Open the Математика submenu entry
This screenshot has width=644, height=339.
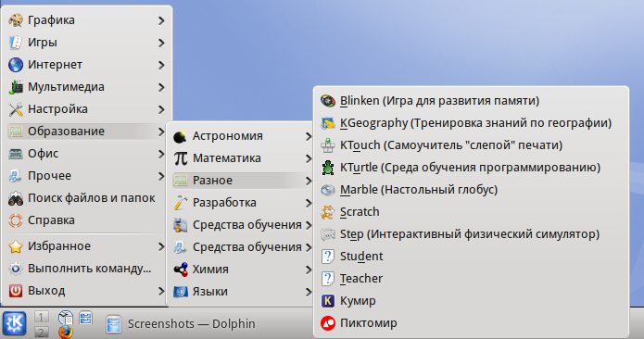click(x=243, y=158)
